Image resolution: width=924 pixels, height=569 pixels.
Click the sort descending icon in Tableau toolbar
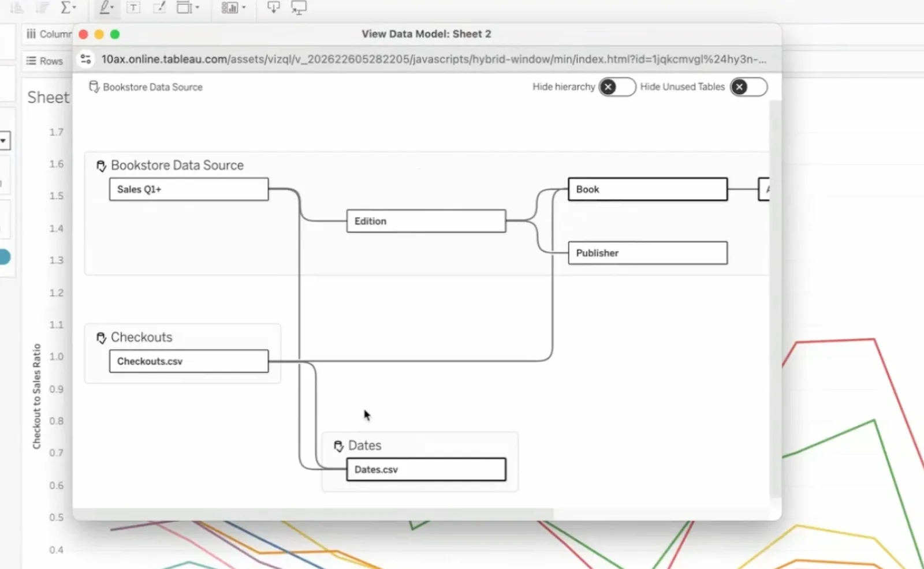tap(43, 8)
